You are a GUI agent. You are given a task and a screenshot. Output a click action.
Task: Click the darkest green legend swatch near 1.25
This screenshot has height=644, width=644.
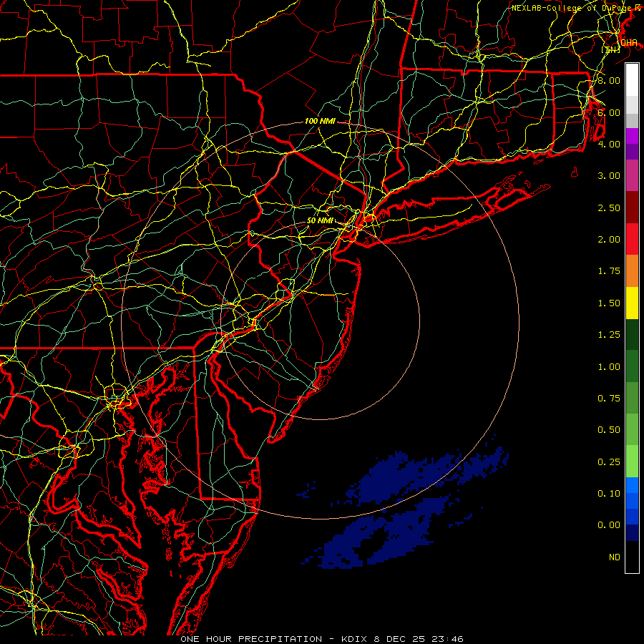tap(632, 334)
